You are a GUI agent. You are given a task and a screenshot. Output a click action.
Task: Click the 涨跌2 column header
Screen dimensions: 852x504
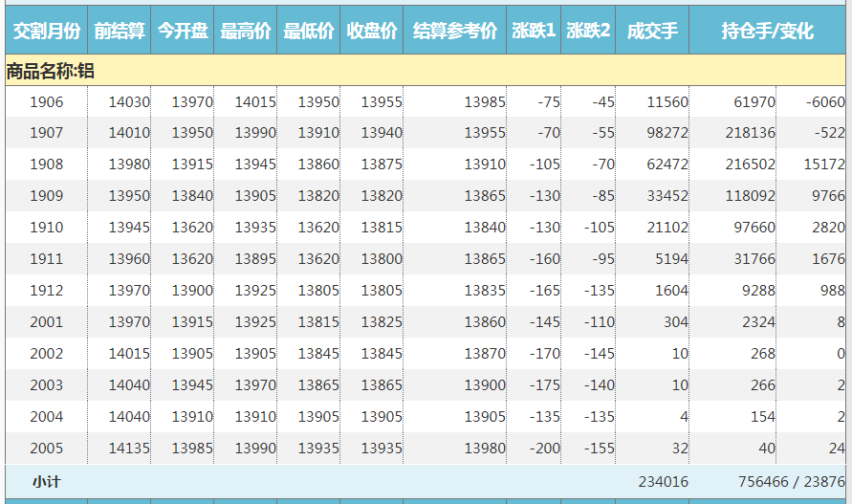pyautogui.click(x=588, y=32)
